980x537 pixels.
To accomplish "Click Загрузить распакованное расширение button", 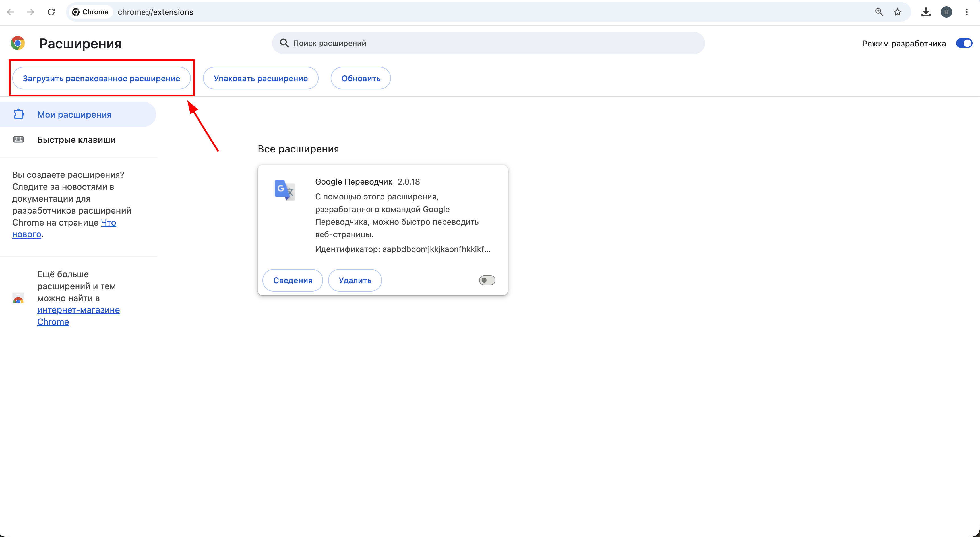I will click(102, 79).
